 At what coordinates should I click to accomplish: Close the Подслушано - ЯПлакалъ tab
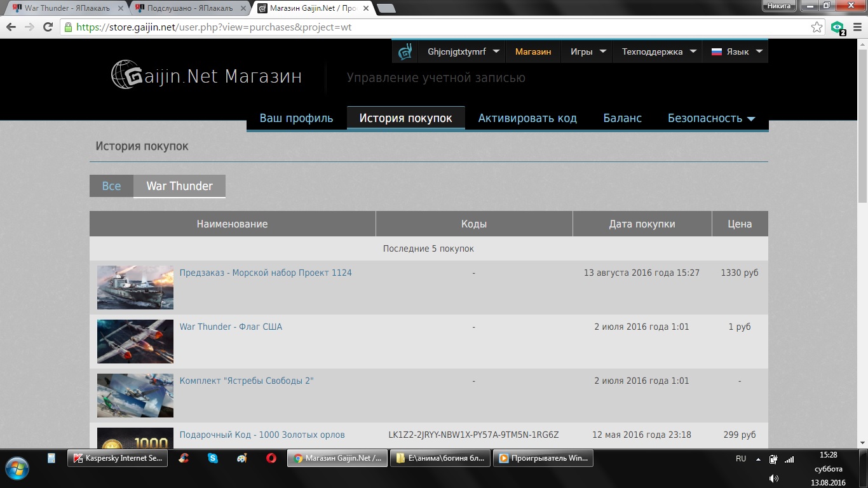tap(243, 8)
